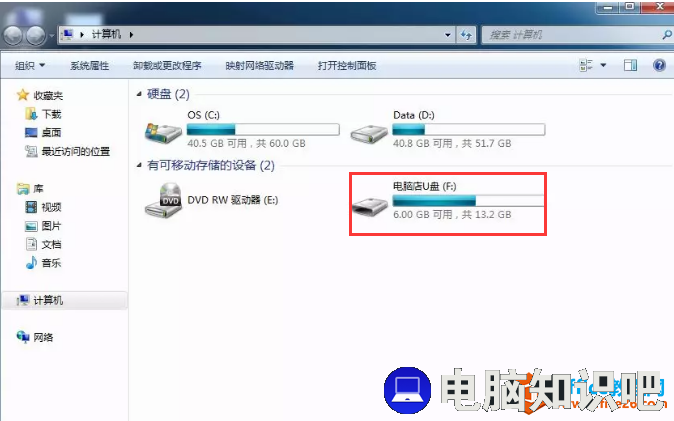Click the 搜索 计算机 search field
This screenshot has width=674, height=421.
pyautogui.click(x=571, y=35)
